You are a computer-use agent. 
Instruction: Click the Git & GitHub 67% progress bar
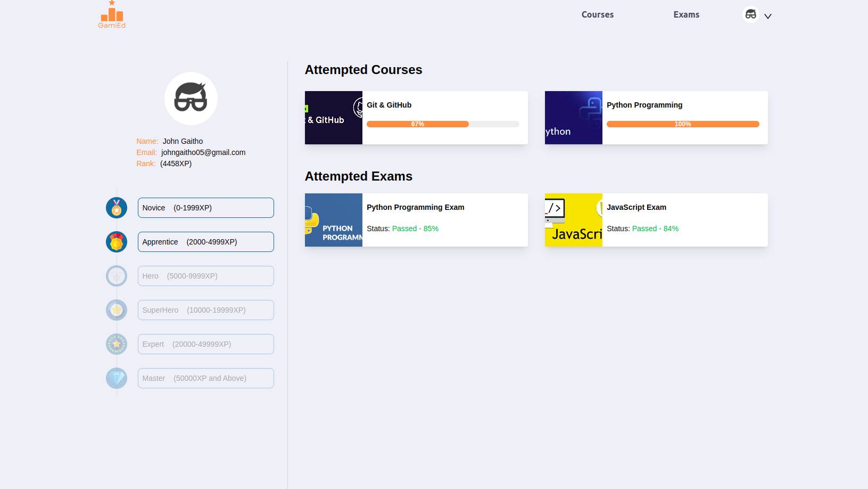pyautogui.click(x=443, y=124)
